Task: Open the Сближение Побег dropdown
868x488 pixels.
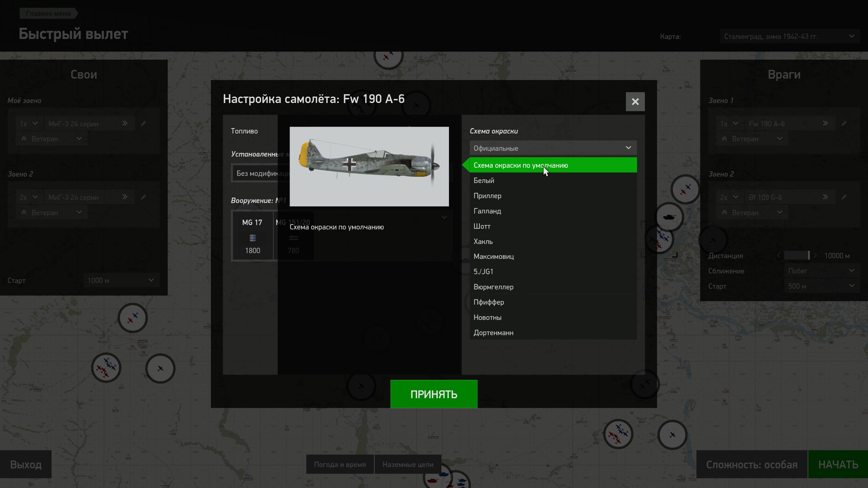Action: coord(822,271)
